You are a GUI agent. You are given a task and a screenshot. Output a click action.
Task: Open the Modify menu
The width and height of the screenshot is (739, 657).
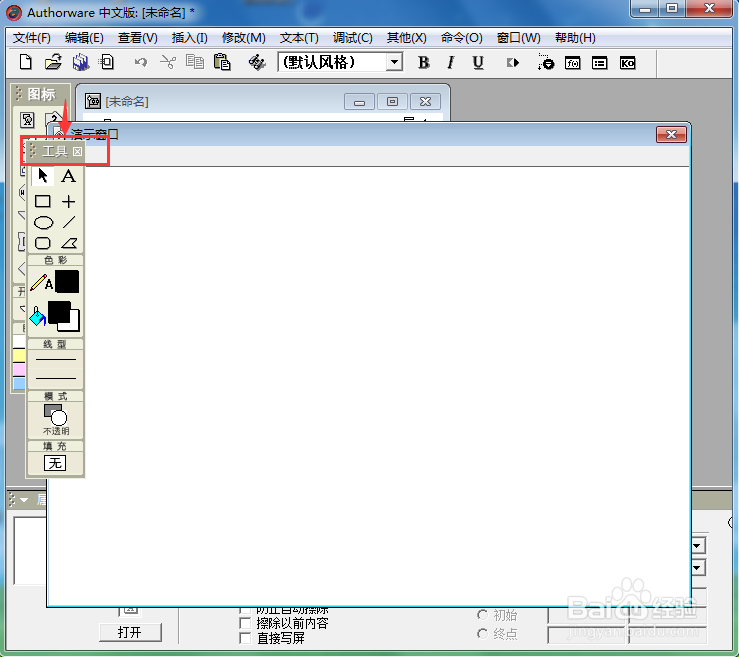pyautogui.click(x=244, y=38)
